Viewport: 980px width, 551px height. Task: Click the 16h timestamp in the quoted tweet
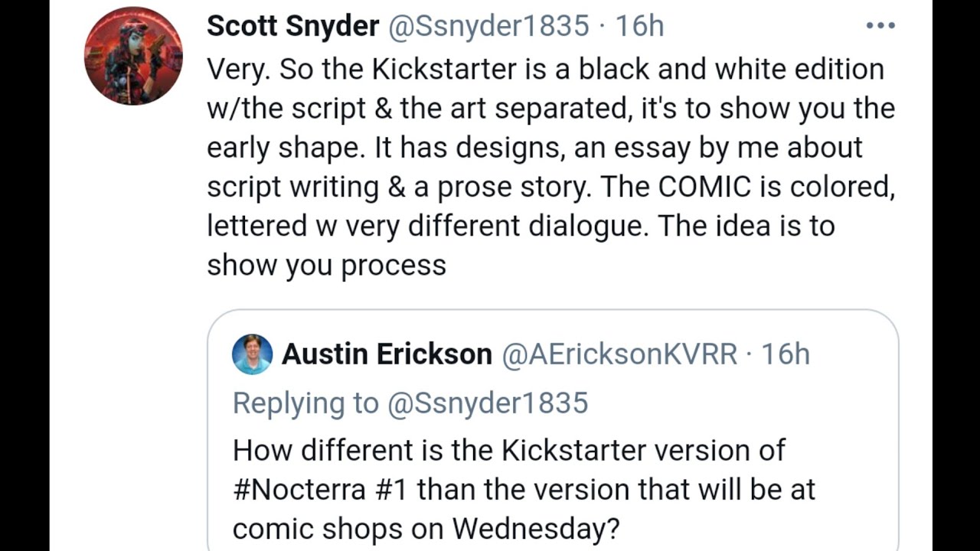pos(786,354)
